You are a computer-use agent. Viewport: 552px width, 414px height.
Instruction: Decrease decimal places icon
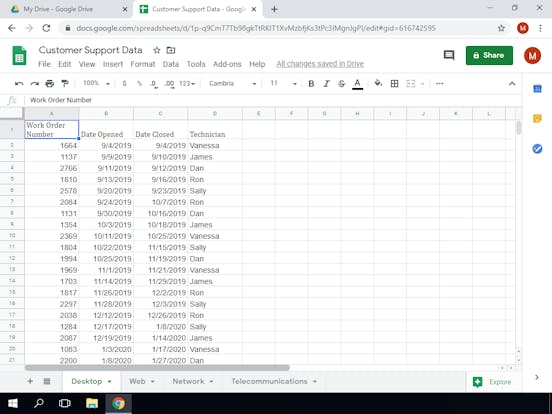[x=154, y=84]
